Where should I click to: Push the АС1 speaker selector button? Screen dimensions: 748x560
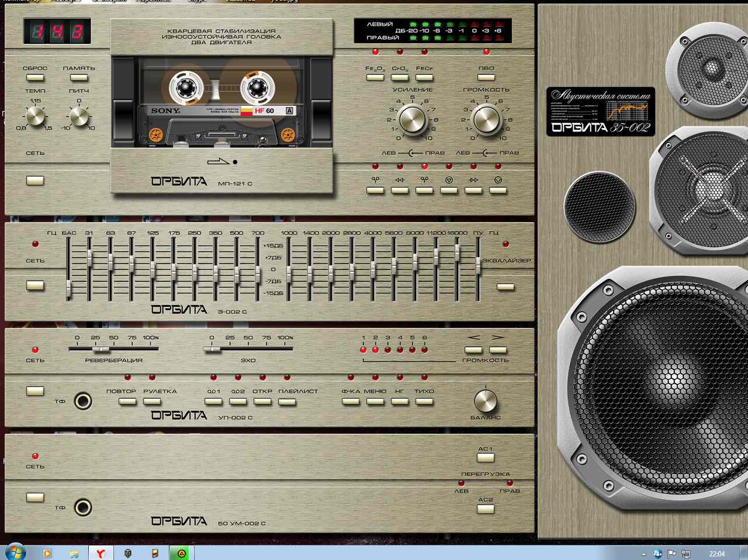[486, 458]
